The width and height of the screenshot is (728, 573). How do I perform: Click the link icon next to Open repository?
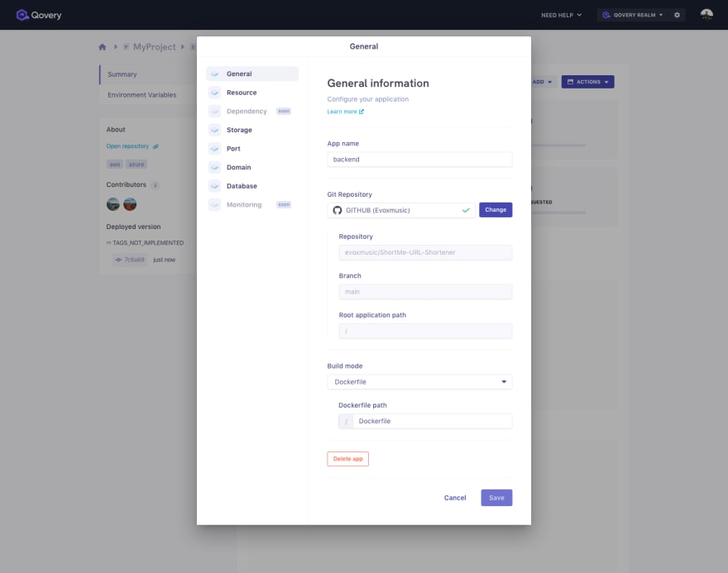pyautogui.click(x=156, y=146)
